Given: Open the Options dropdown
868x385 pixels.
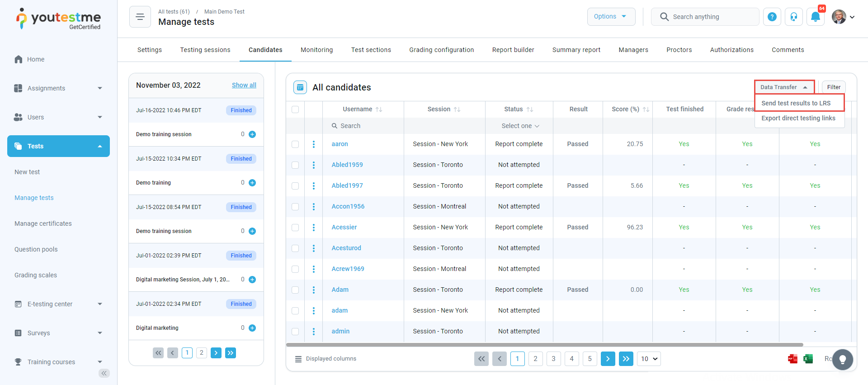Looking at the screenshot, I should pos(611,17).
